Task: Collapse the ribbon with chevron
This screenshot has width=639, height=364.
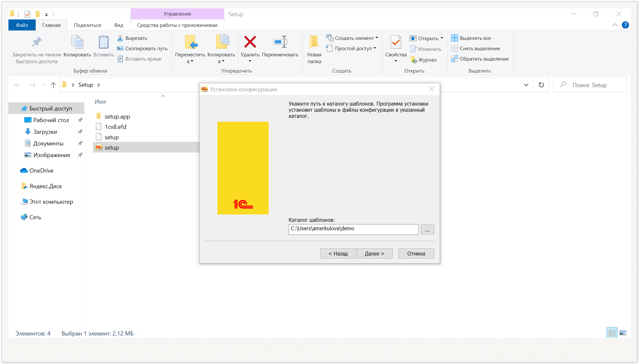Action: tap(615, 25)
